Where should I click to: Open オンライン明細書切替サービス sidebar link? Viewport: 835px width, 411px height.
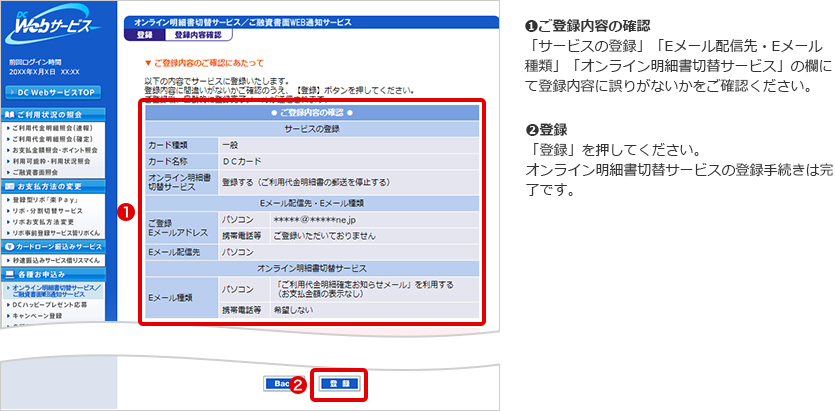click(62, 290)
